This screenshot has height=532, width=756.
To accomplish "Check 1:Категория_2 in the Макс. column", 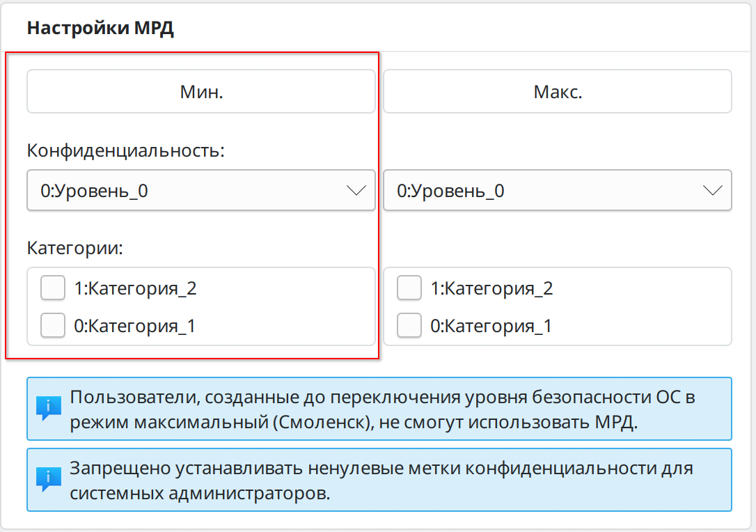I will 409,288.
